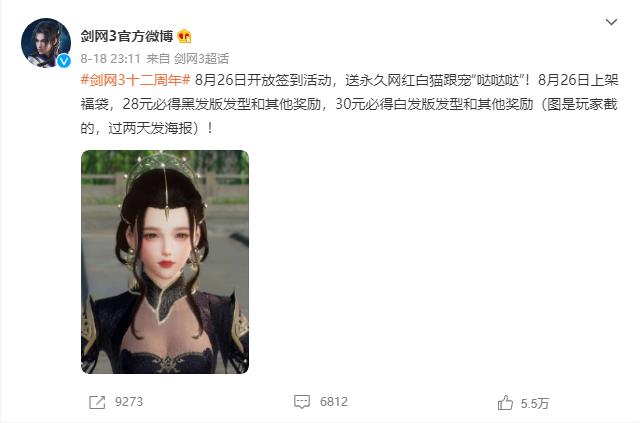Image resolution: width=640 pixels, height=423 pixels.
Task: Like the post with thumbs-up icon
Action: (x=505, y=403)
